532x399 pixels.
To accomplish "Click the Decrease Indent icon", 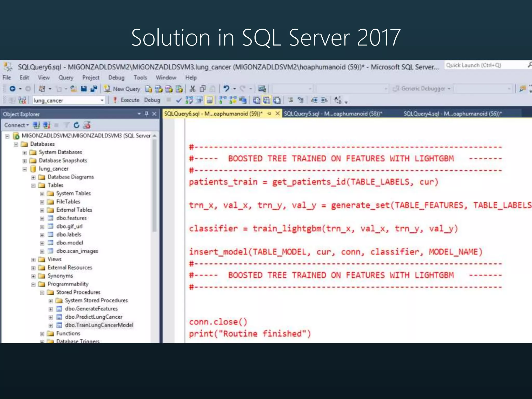I will [x=314, y=100].
